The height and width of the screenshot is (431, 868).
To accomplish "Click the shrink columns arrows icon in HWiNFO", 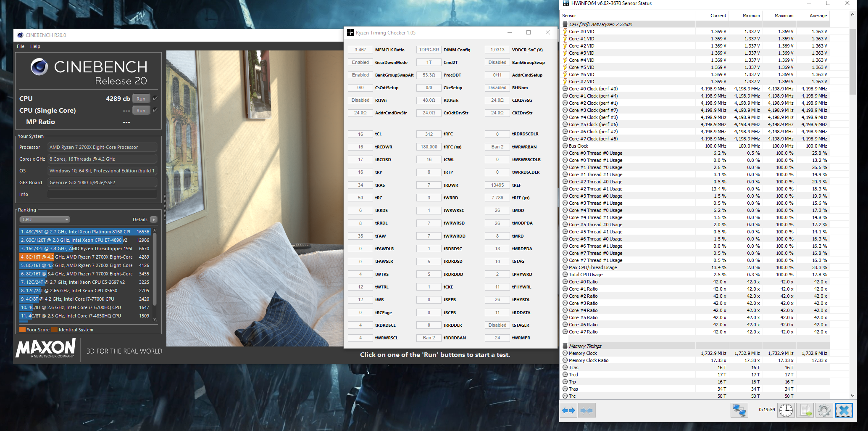I will coord(587,410).
